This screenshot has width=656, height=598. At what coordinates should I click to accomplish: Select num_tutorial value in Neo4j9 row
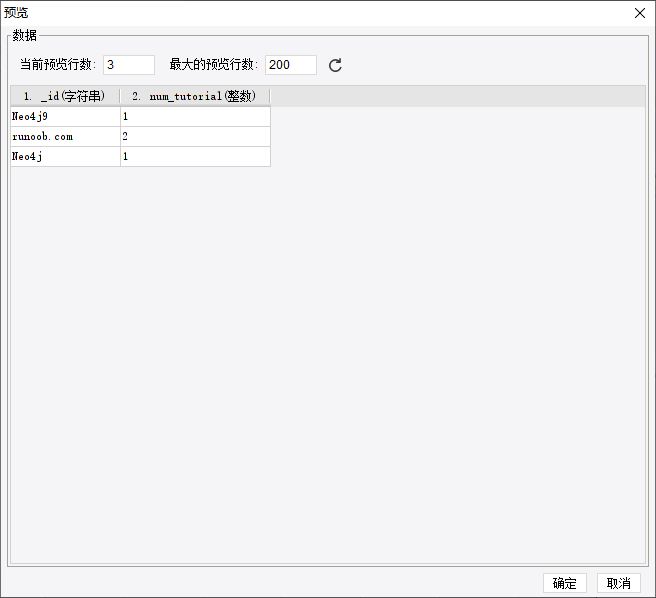pyautogui.click(x=195, y=116)
